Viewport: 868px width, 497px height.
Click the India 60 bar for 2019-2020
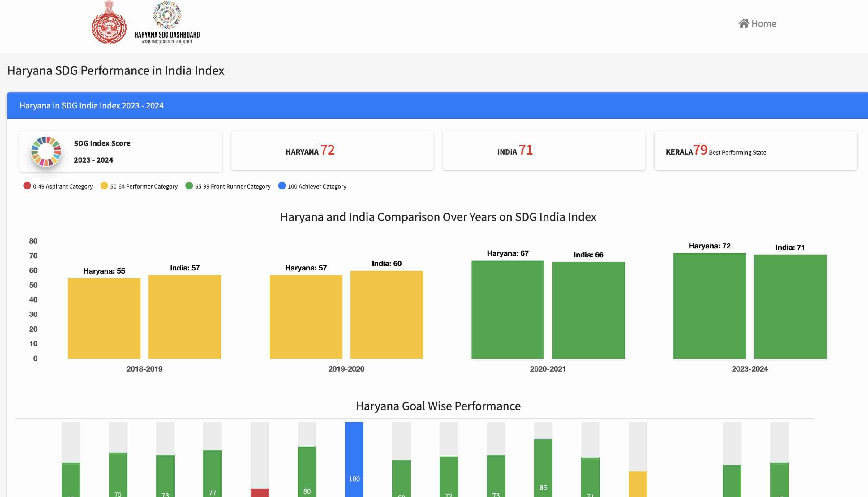pos(387,315)
